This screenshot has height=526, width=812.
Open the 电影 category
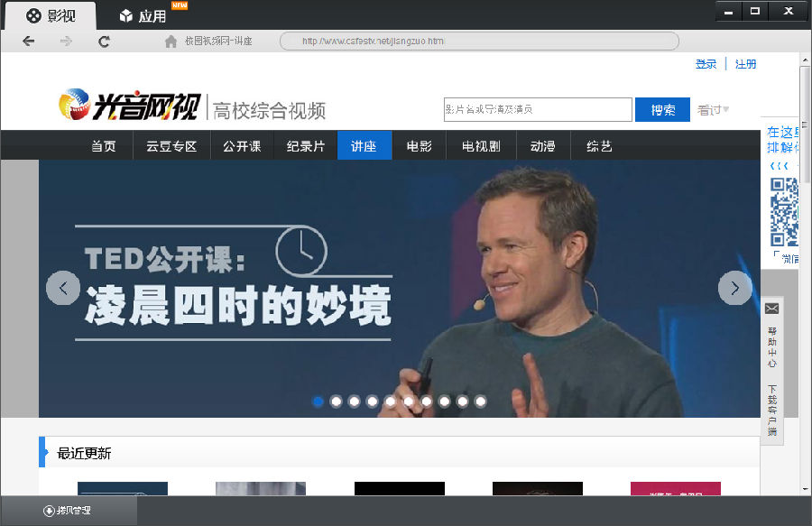point(419,146)
